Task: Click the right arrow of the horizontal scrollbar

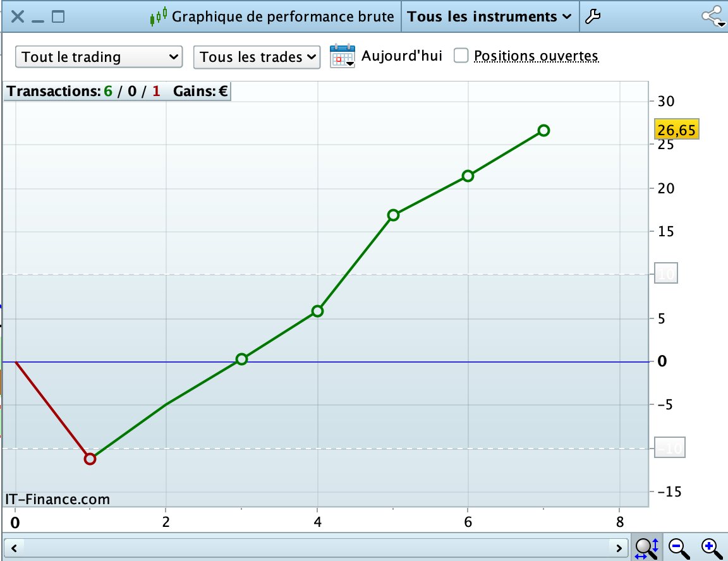Action: coord(619,548)
